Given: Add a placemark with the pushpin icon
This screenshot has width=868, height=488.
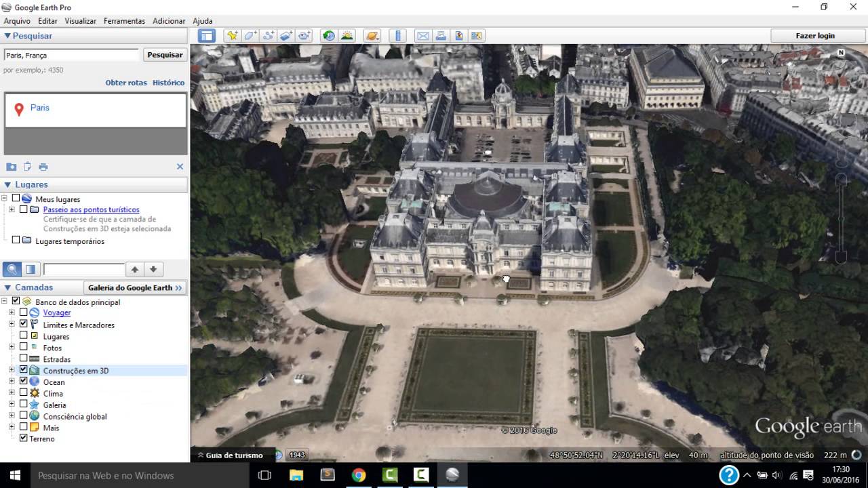Looking at the screenshot, I should 233,36.
